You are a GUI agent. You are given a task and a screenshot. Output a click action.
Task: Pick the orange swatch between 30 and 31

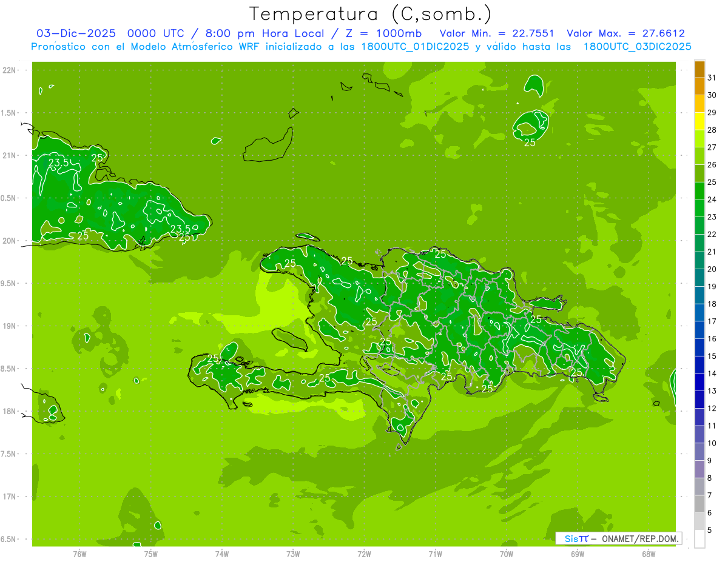tap(699, 87)
